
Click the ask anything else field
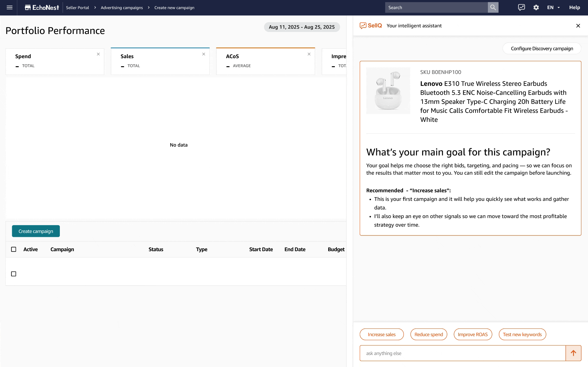(x=462, y=353)
